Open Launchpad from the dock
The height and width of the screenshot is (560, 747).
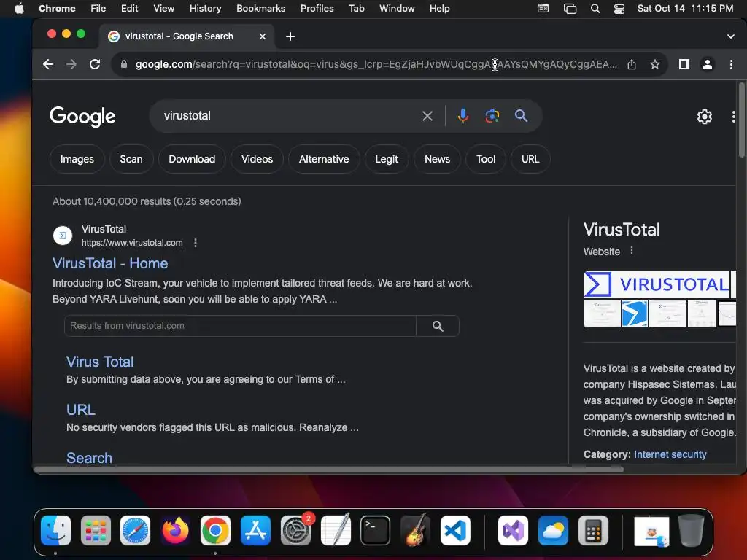[x=96, y=531]
